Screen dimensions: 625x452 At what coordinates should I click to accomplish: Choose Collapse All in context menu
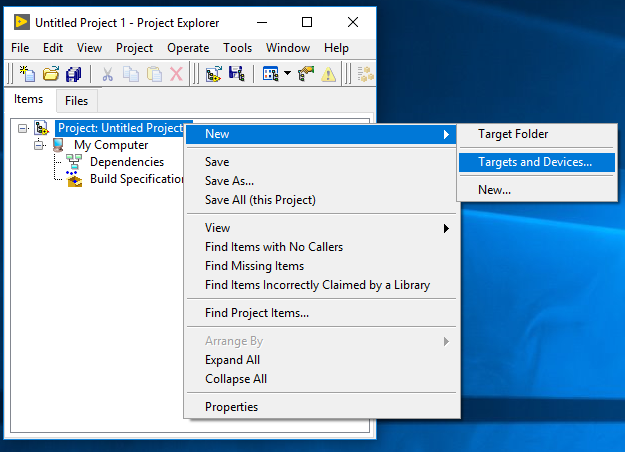[321, 379]
